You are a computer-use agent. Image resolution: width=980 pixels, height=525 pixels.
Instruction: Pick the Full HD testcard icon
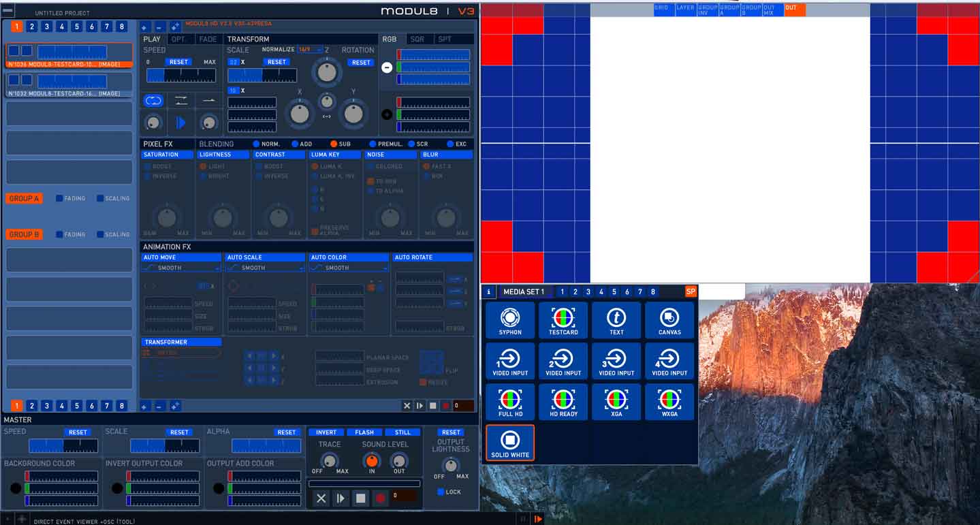point(510,402)
